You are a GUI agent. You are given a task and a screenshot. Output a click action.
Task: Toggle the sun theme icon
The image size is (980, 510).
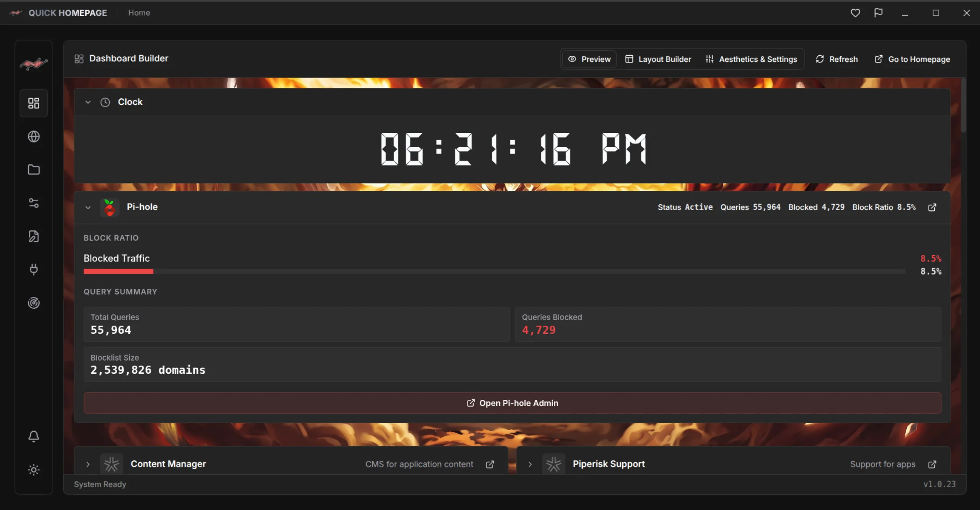(x=34, y=470)
